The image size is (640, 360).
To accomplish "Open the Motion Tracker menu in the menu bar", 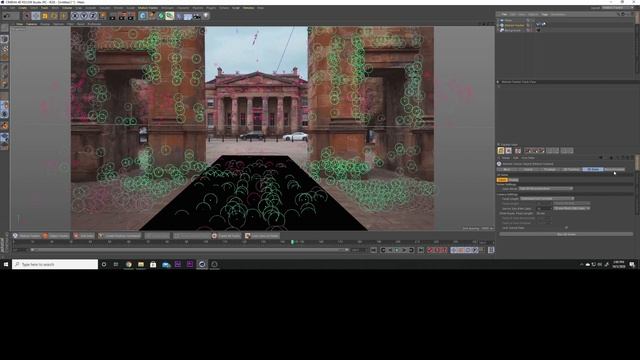I will click(148, 8).
